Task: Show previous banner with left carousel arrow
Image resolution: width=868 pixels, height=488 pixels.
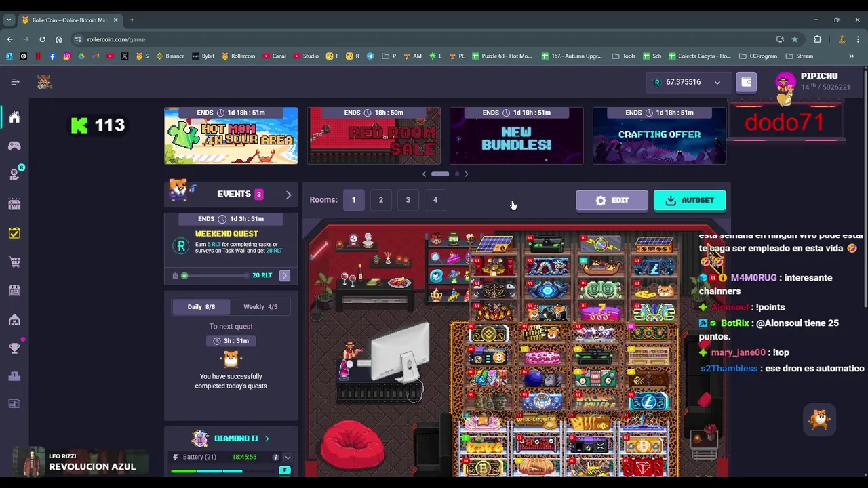Action: coord(424,174)
